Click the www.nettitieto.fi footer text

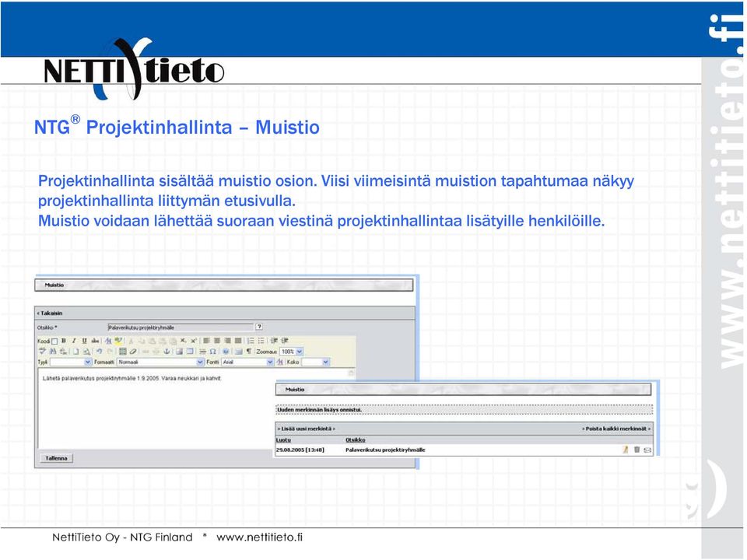[x=259, y=537]
